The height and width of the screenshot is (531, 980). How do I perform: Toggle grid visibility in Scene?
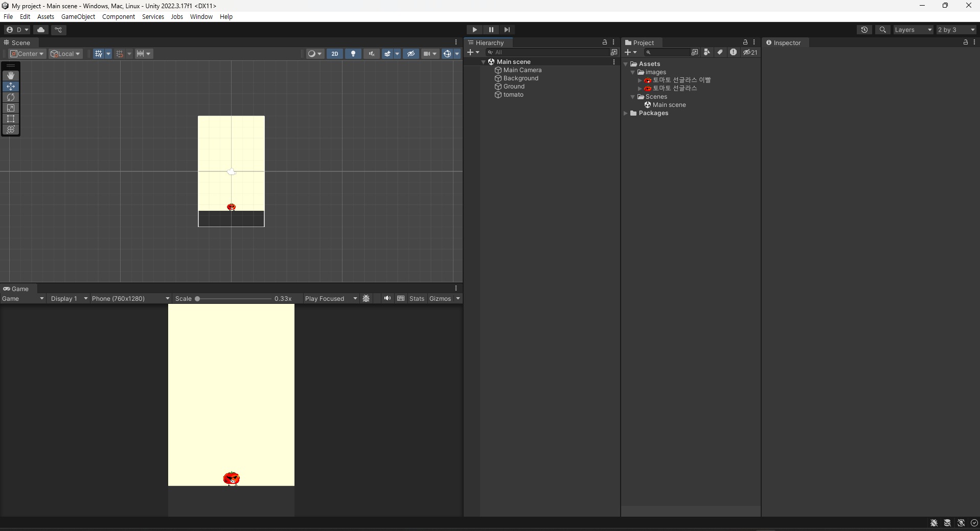pyautogui.click(x=99, y=54)
